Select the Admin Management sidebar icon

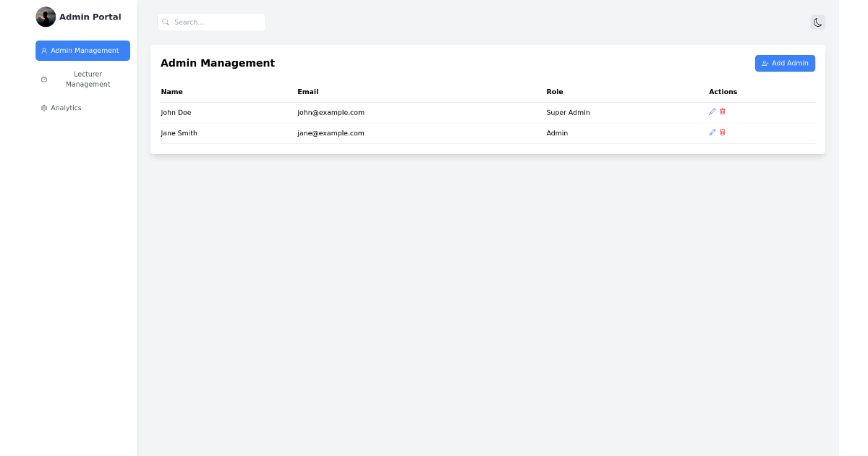(44, 50)
